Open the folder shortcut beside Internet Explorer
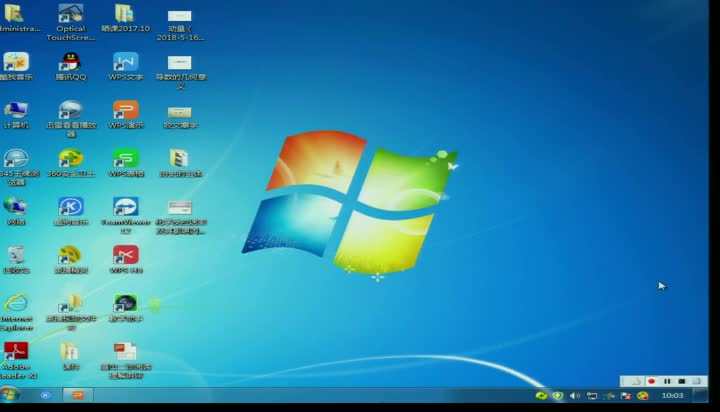The image size is (720, 412). tap(71, 312)
